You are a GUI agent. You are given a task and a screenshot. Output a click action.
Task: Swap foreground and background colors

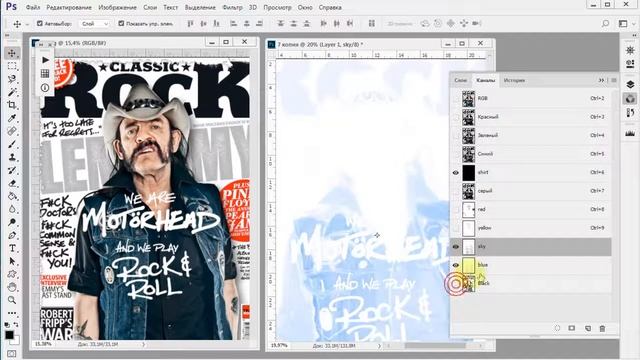pyautogui.click(x=16, y=324)
